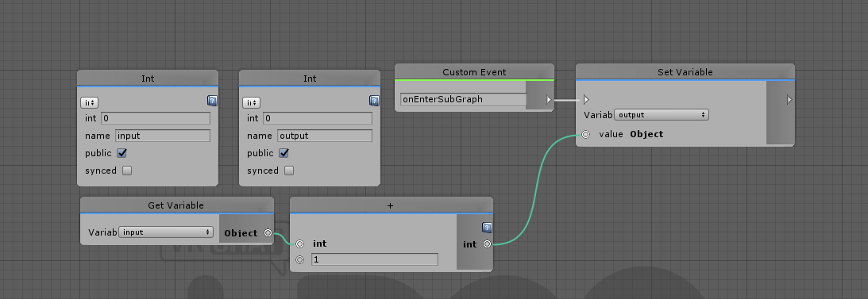Click int value field of input node

click(156, 118)
